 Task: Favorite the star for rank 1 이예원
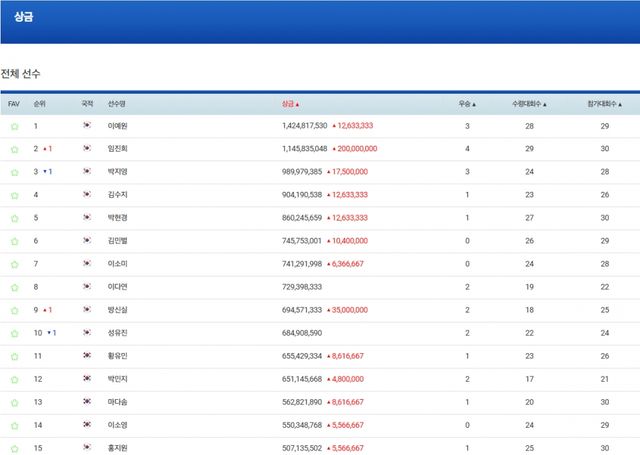[x=14, y=127]
